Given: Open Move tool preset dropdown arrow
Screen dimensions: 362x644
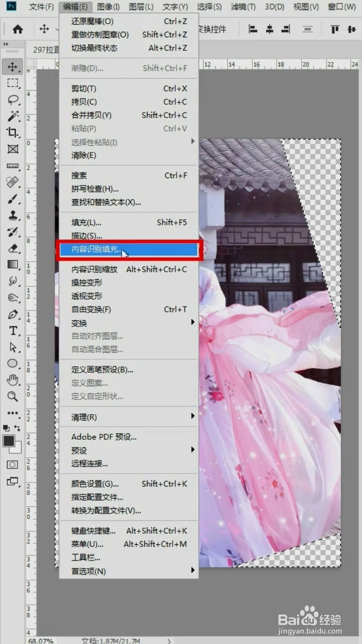Looking at the screenshot, I should [57, 29].
